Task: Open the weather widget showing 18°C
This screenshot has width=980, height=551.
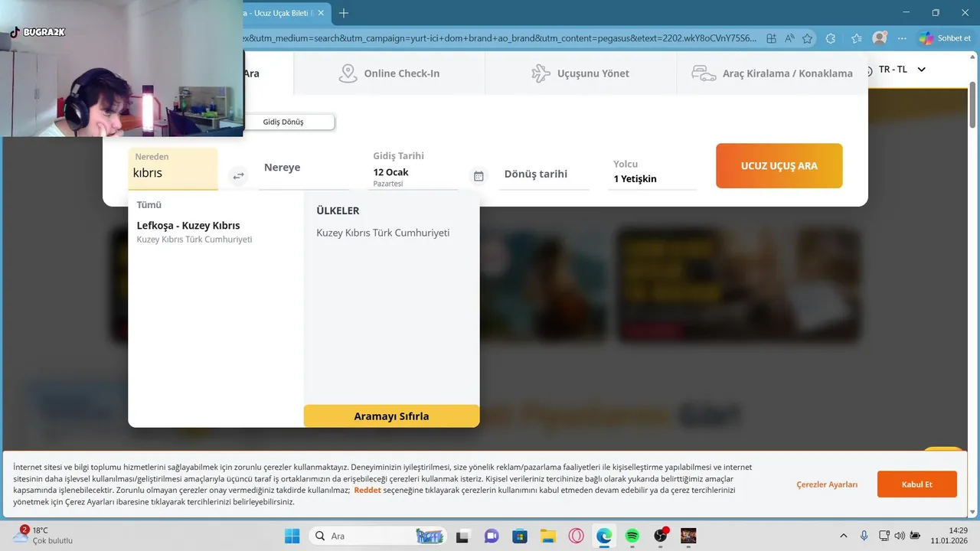Action: (43, 535)
